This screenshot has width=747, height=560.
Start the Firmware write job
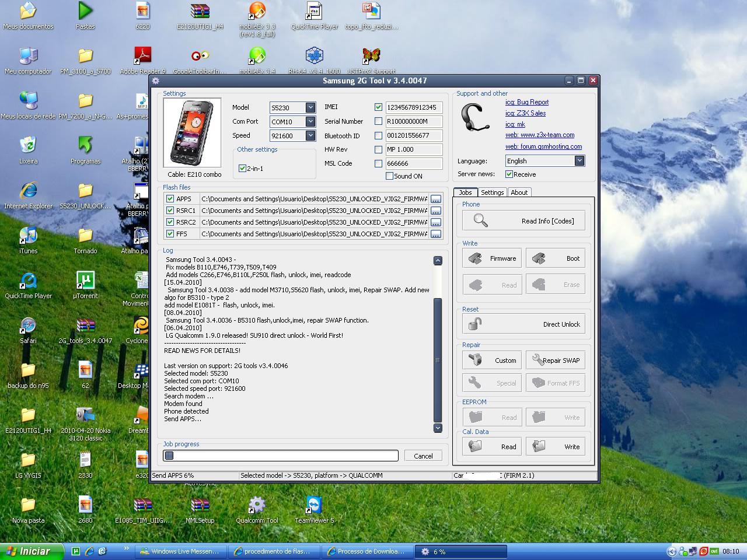click(492, 258)
